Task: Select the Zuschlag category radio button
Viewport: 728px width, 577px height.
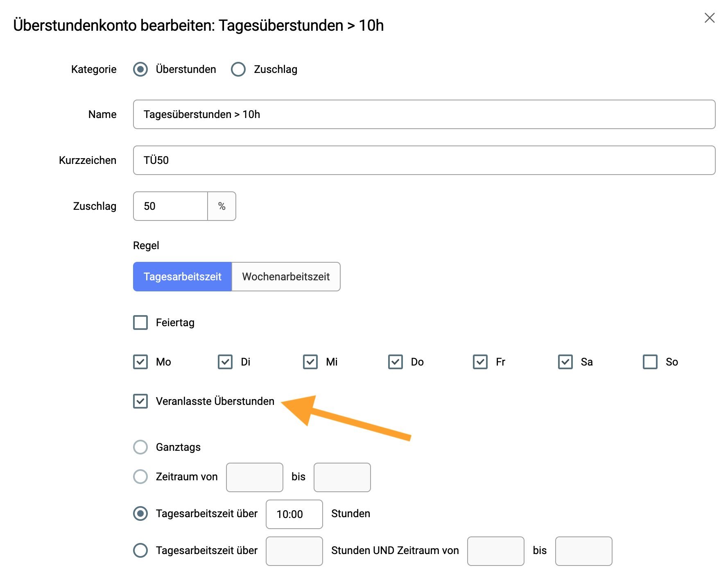Action: coord(238,69)
